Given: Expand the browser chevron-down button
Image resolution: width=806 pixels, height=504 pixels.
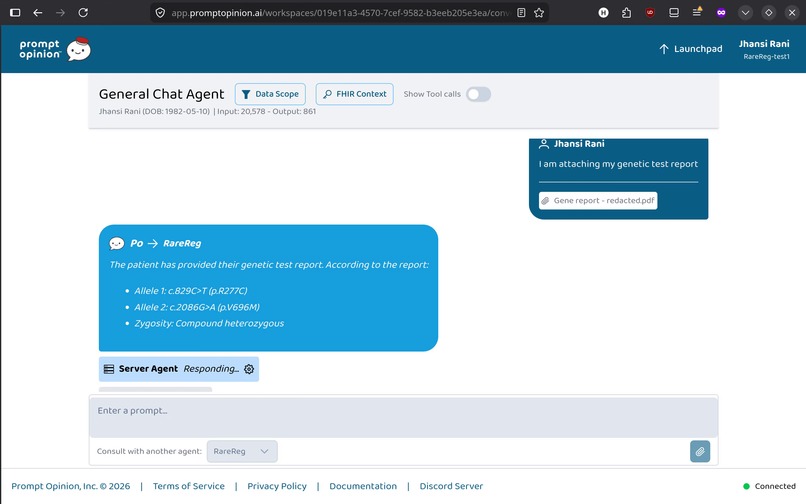Looking at the screenshot, I should point(745,13).
